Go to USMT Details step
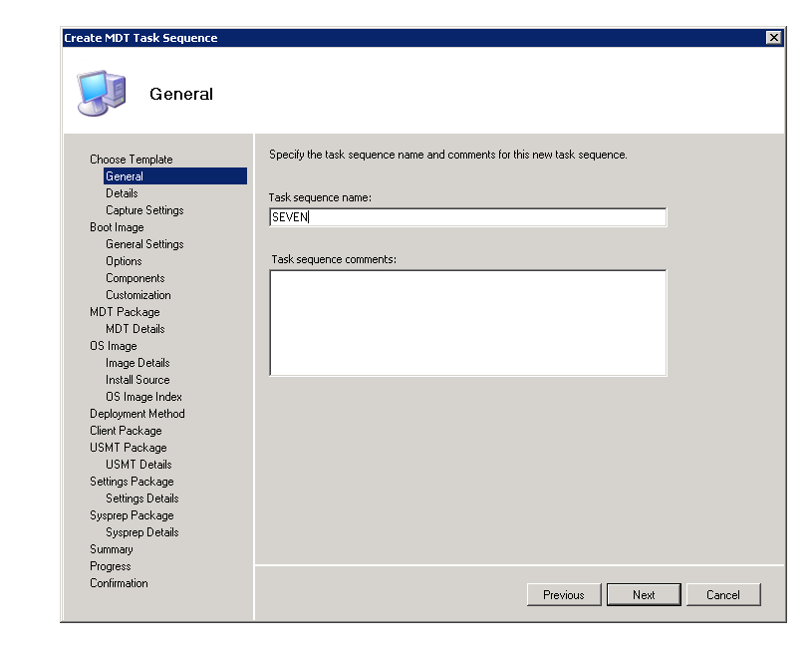 click(138, 465)
